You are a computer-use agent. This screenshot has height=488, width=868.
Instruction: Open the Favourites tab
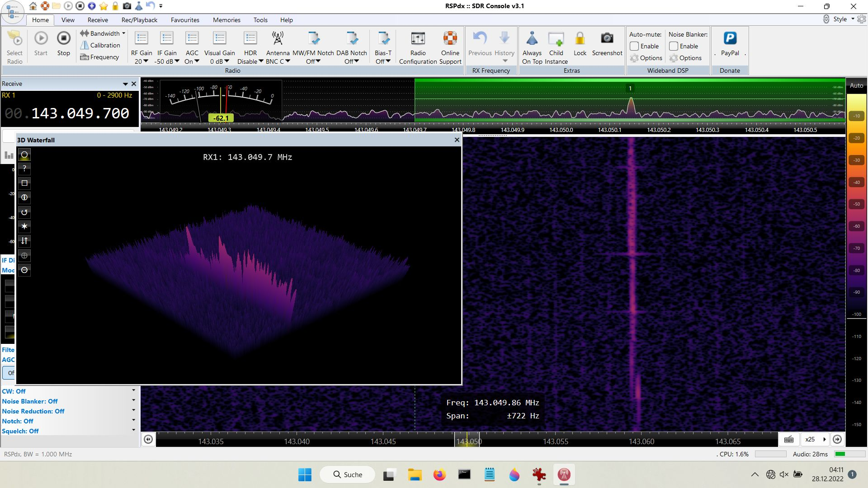pyautogui.click(x=185, y=20)
